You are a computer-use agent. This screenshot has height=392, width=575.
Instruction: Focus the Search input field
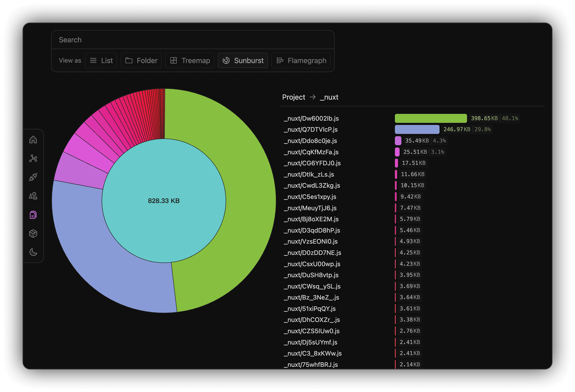pos(193,39)
